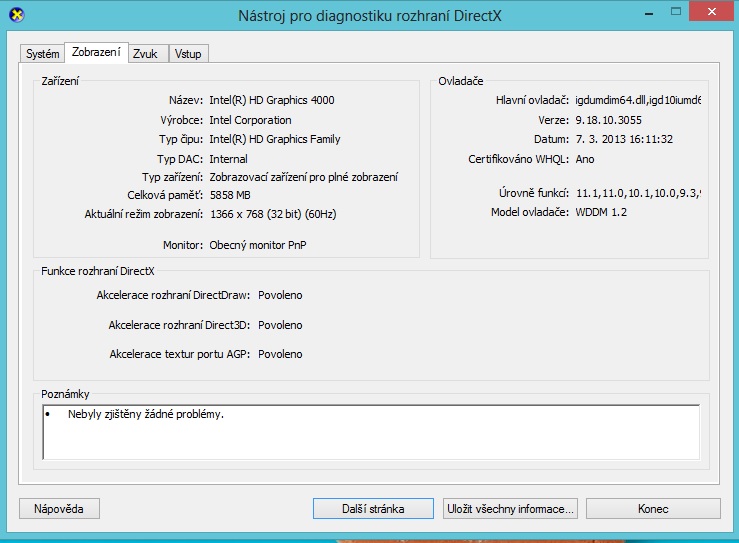The height and width of the screenshot is (543, 739).
Task: Click the Výrobce value Intel Corporation
Action: tap(250, 120)
